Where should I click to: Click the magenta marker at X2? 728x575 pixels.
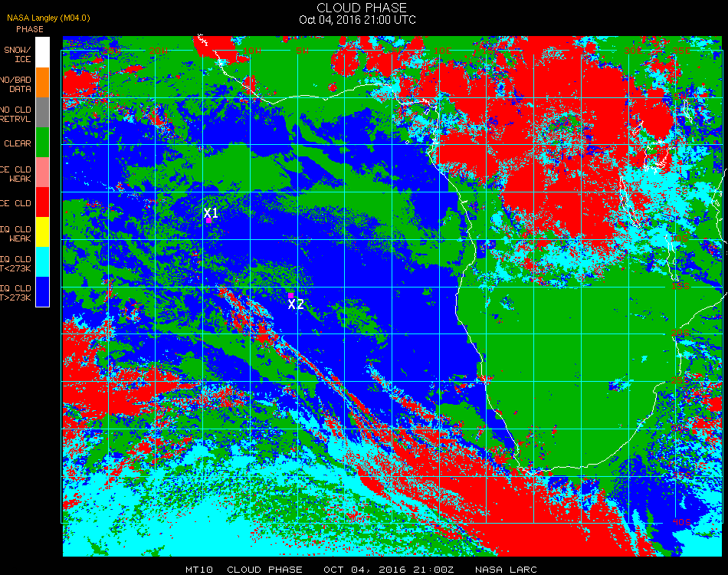[290, 295]
